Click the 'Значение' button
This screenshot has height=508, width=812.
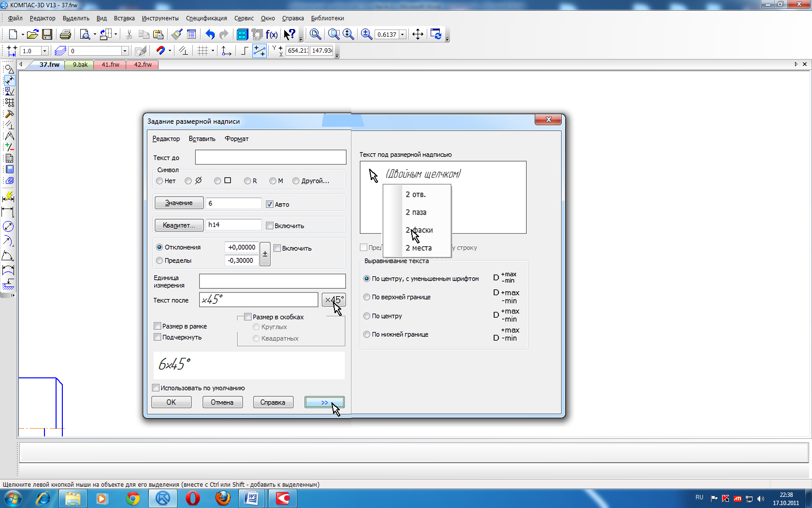[x=179, y=203]
